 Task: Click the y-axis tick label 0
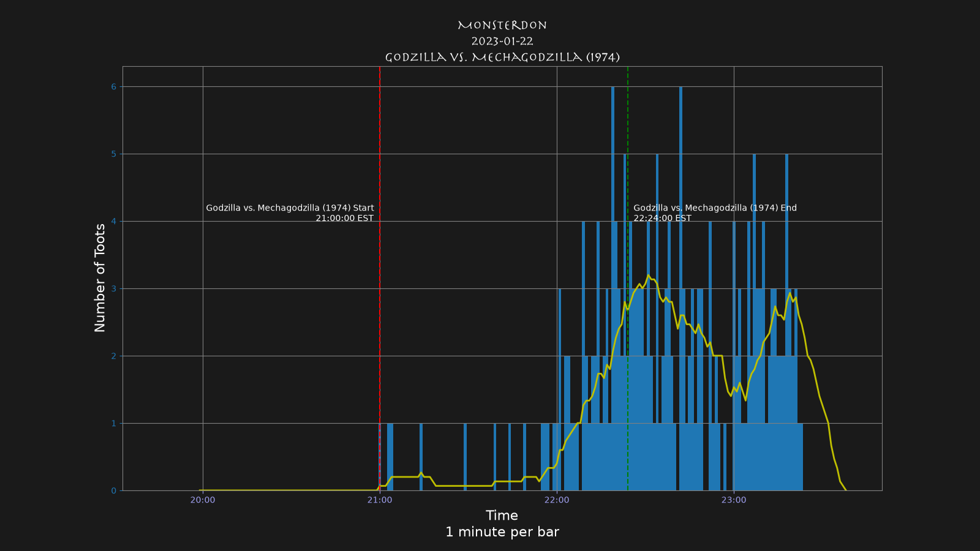pyautogui.click(x=113, y=491)
